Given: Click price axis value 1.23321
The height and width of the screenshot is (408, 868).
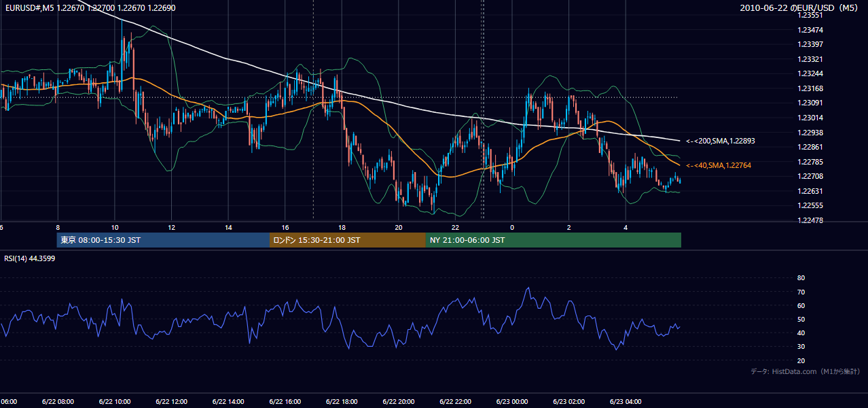Looking at the screenshot, I should click(810, 59).
